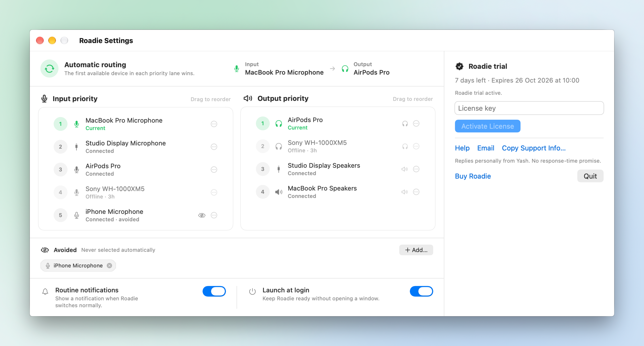
Task: Click Copy Support Info… link
Action: pyautogui.click(x=534, y=148)
